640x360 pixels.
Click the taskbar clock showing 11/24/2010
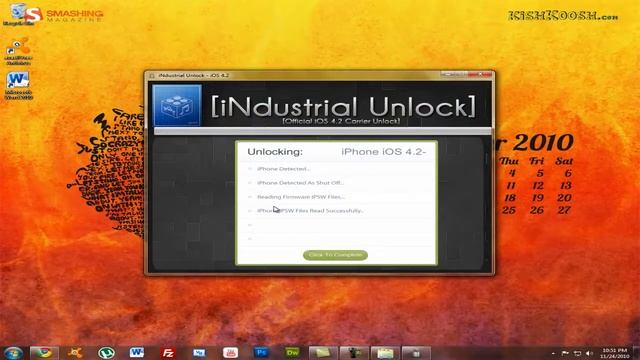[x=614, y=353]
